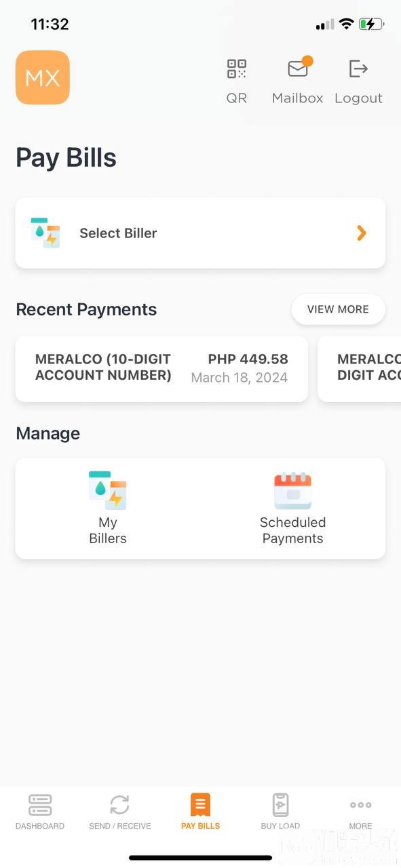
Task: Tap the Select Biller text row
Action: click(200, 233)
